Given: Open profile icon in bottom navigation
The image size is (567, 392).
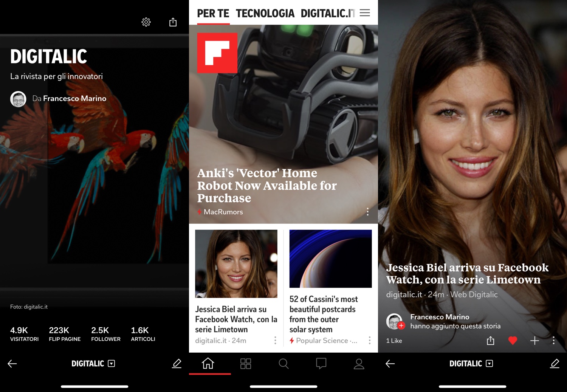Looking at the screenshot, I should [359, 364].
